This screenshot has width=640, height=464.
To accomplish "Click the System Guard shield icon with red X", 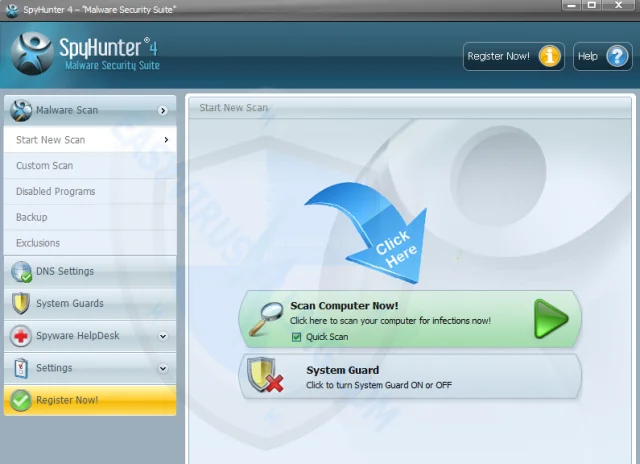I will click(265, 375).
